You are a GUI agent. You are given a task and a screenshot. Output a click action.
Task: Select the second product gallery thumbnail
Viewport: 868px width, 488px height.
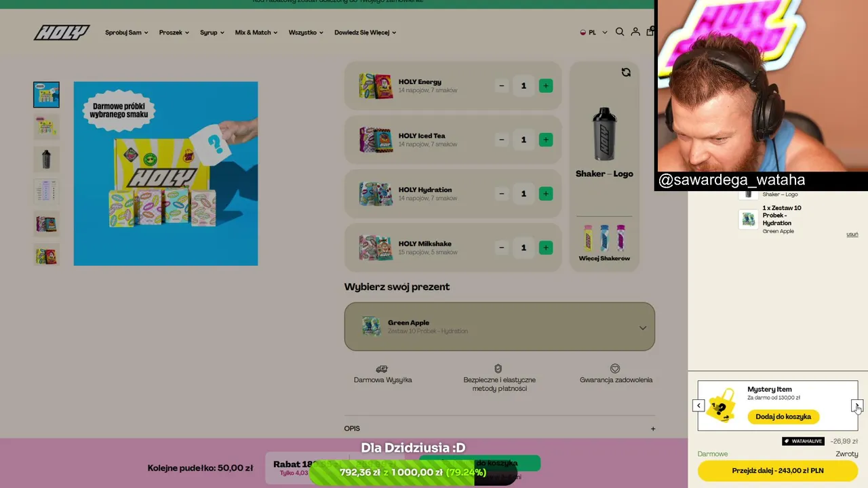(46, 127)
